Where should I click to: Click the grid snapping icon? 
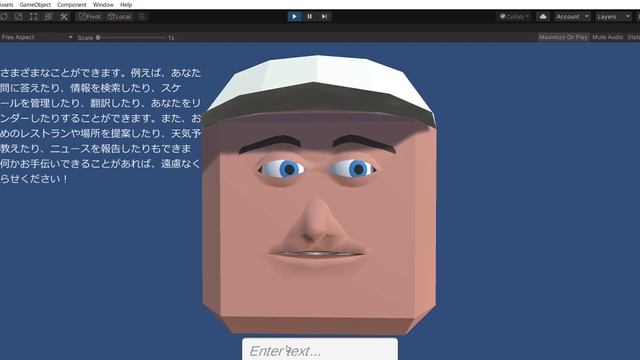coord(142,17)
